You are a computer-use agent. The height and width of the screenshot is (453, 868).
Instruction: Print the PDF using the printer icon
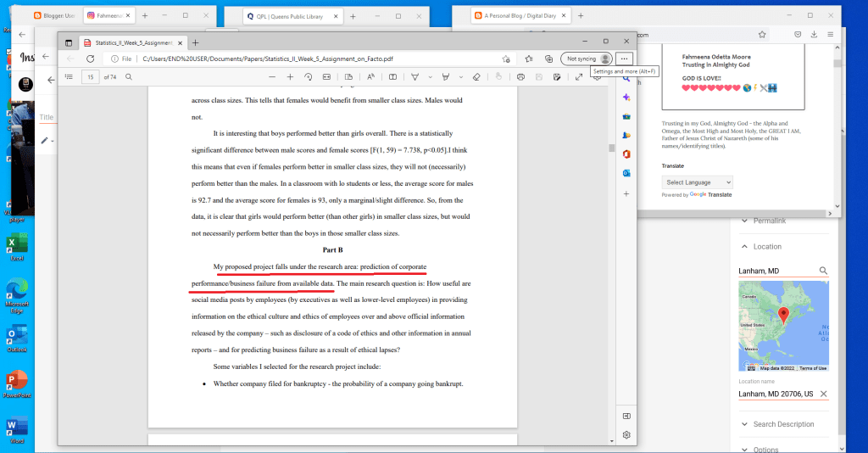tap(520, 76)
